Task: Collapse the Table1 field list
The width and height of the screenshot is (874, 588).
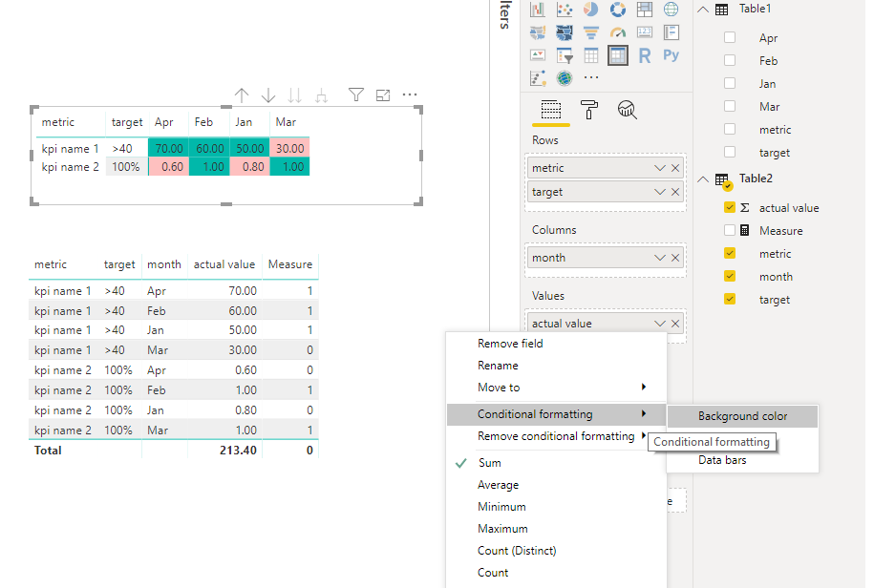Action: tap(703, 9)
